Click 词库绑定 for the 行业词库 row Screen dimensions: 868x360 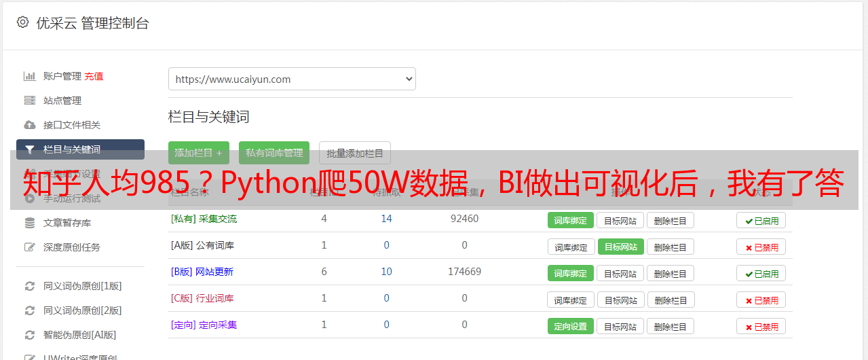571,300
